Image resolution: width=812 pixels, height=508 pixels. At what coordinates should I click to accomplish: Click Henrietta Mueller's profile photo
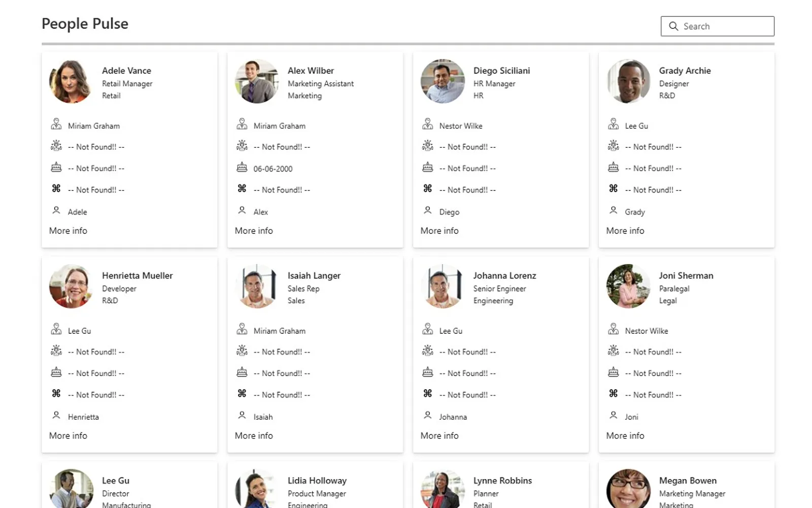pos(71,286)
